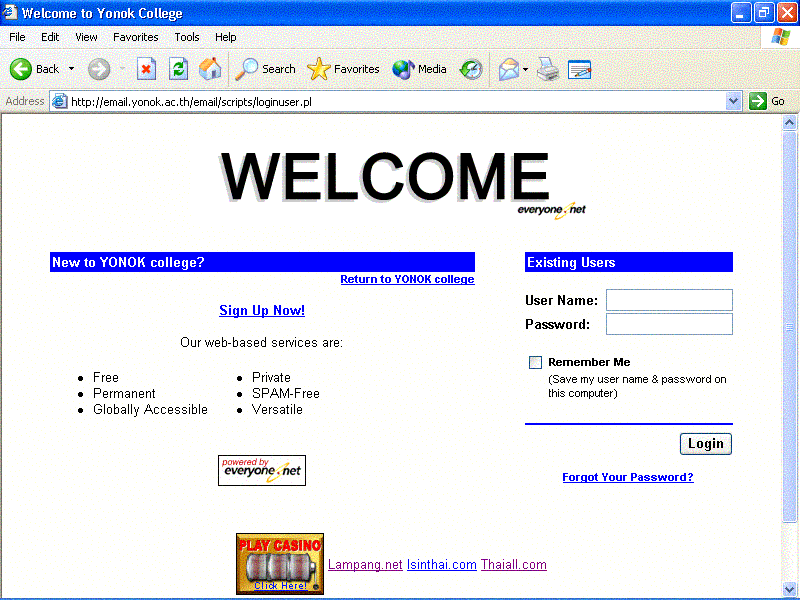Open the Back button history dropdown

pyautogui.click(x=71, y=69)
